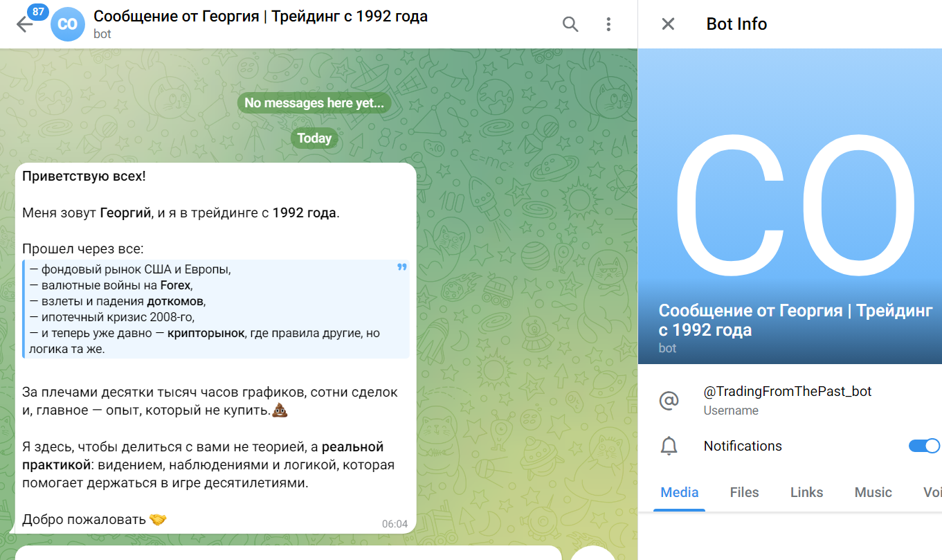Close the Bot Info panel
The height and width of the screenshot is (560, 942).
[x=668, y=24]
